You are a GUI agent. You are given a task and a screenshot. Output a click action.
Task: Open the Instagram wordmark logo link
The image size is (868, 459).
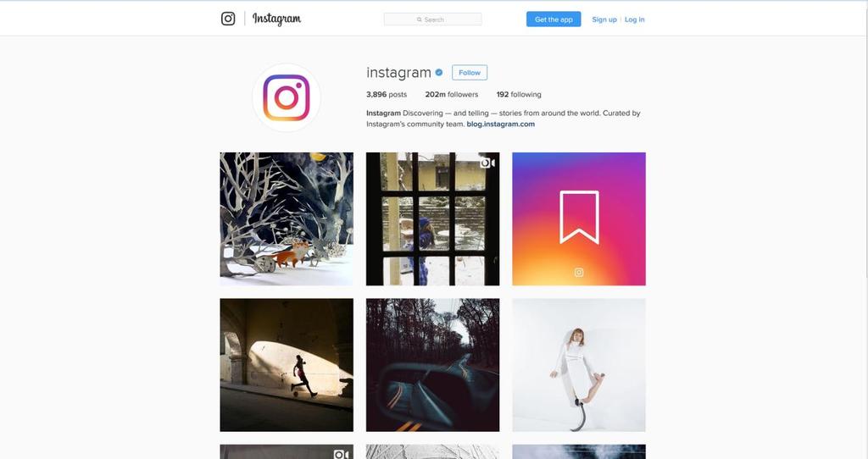[277, 19]
